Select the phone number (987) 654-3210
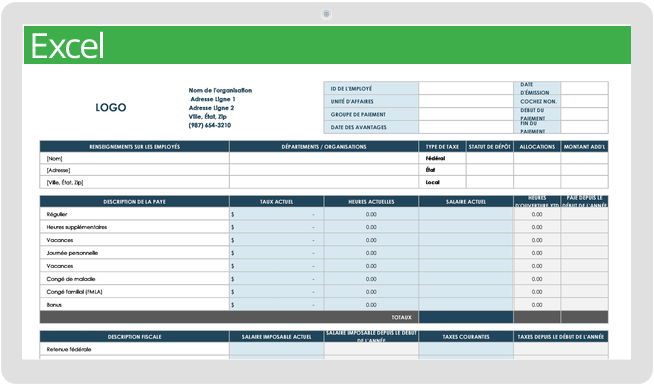The image size is (654, 385). [209, 125]
